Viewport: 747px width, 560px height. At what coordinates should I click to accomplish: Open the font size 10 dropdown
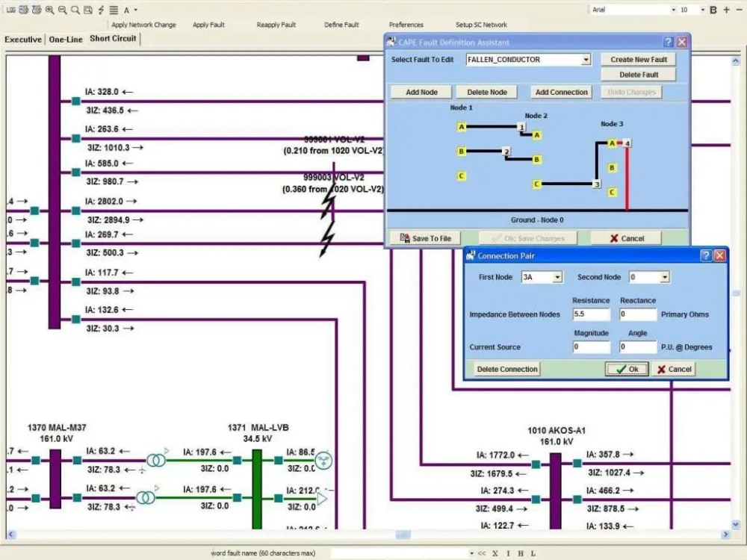pyautogui.click(x=702, y=10)
